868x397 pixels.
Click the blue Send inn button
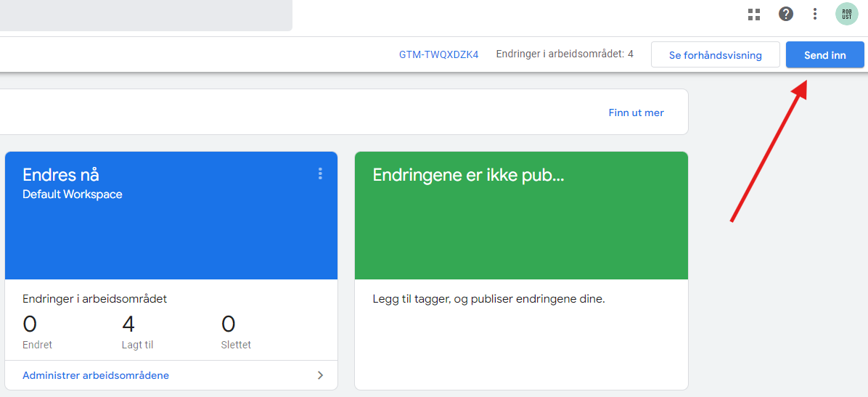(x=824, y=55)
